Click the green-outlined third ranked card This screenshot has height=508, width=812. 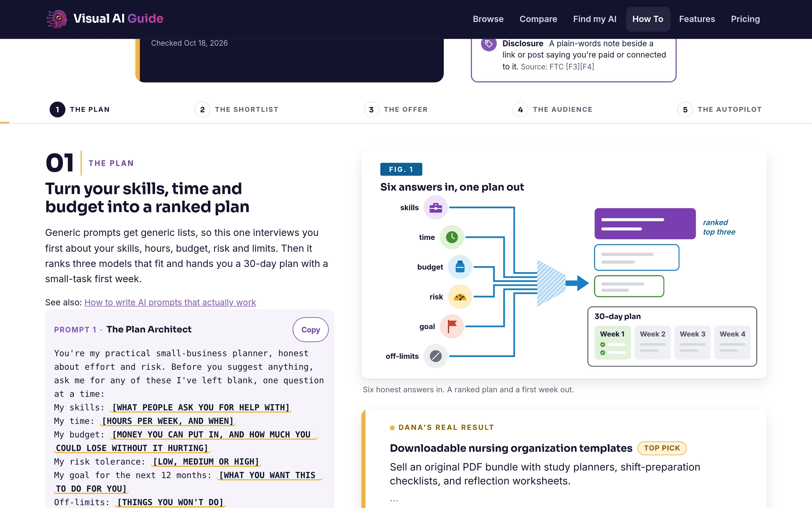point(629,286)
